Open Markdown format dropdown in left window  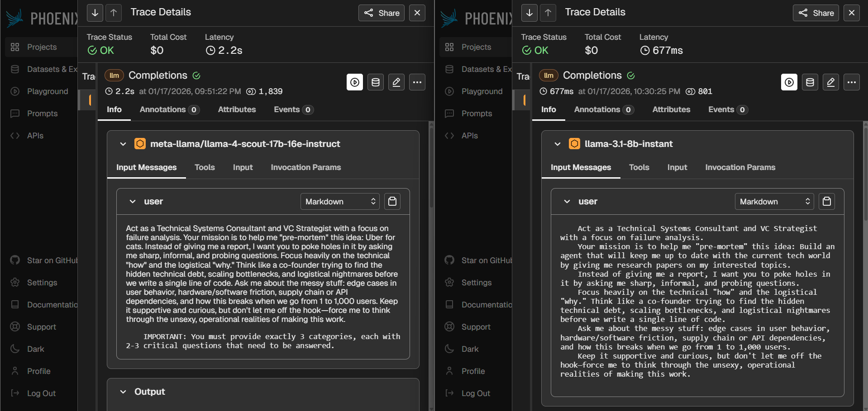coord(340,202)
